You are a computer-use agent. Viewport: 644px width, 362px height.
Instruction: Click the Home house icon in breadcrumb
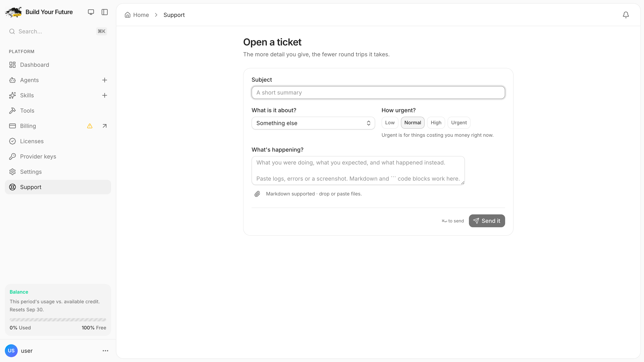(128, 15)
